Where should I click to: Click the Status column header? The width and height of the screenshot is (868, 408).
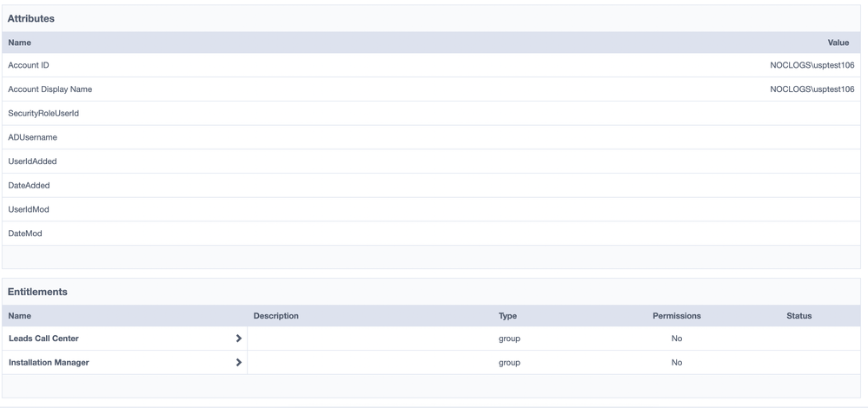pyautogui.click(x=798, y=316)
